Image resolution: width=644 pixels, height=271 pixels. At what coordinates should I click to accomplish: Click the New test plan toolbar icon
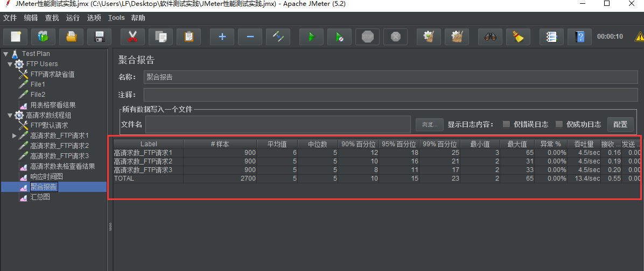tap(16, 37)
